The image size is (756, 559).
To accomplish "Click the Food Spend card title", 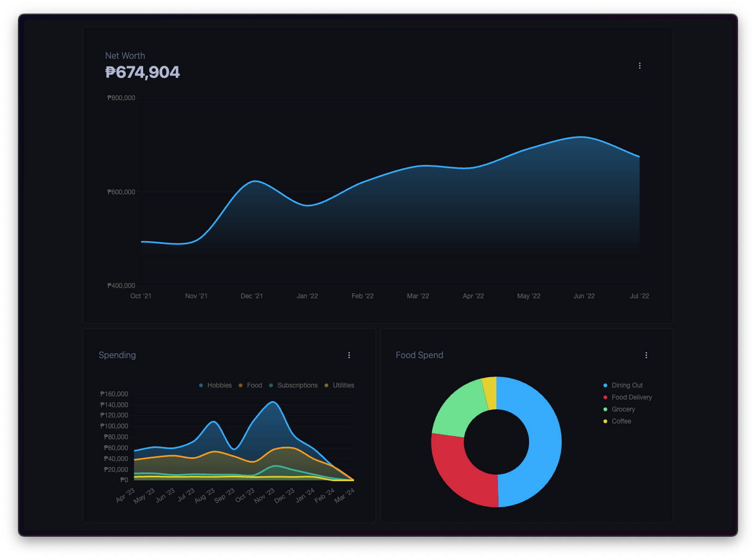I will pos(419,355).
